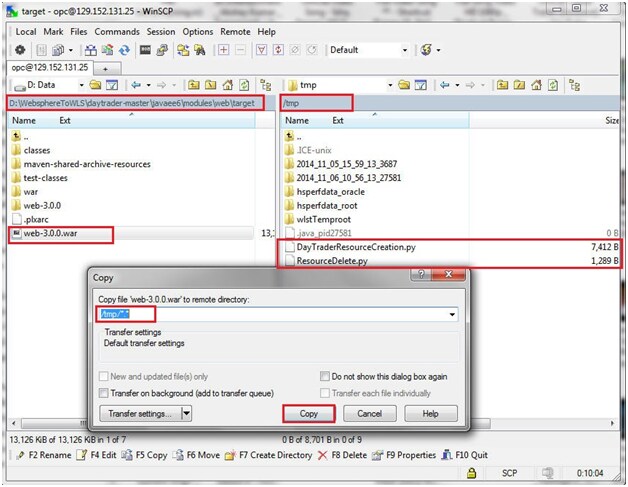
Task: Open the Transfer settings button's dropdown arrow
Action: click(x=186, y=414)
